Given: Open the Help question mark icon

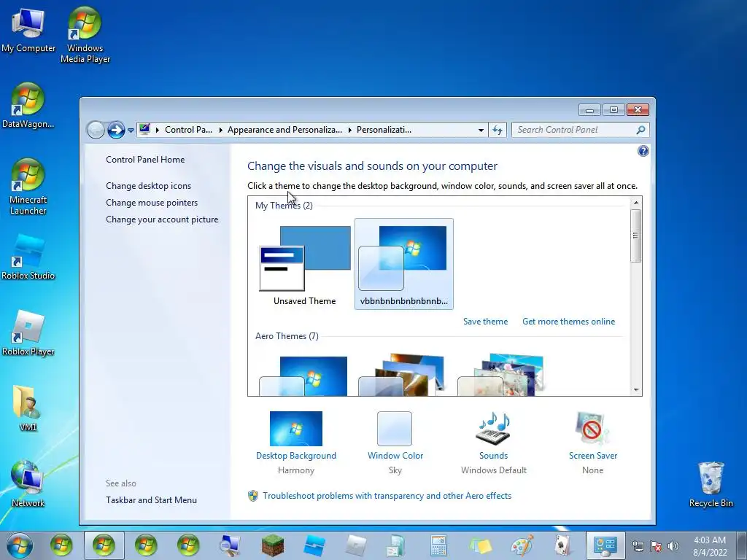Looking at the screenshot, I should click(x=643, y=151).
